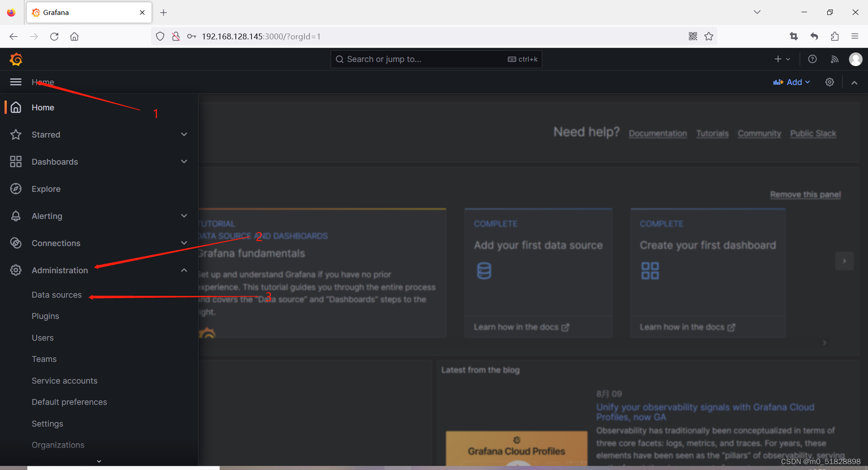Click the browser address bar URL
The width and height of the screenshot is (868, 470).
pos(261,36)
